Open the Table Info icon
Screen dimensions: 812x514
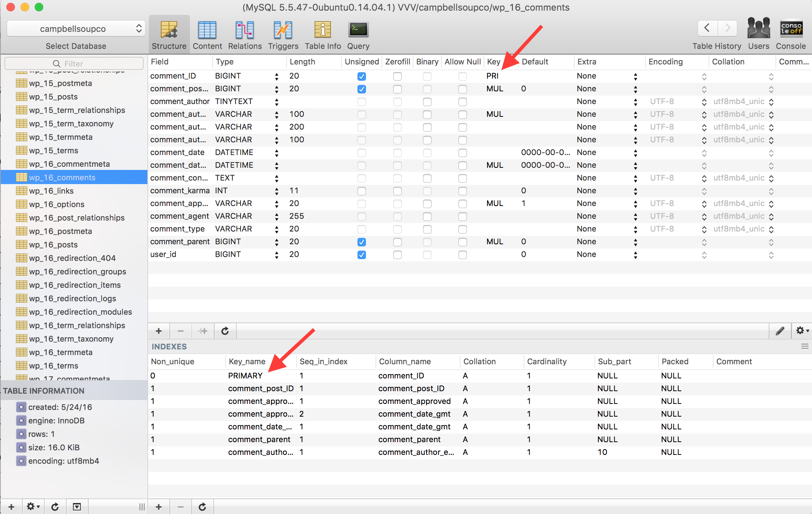322,30
